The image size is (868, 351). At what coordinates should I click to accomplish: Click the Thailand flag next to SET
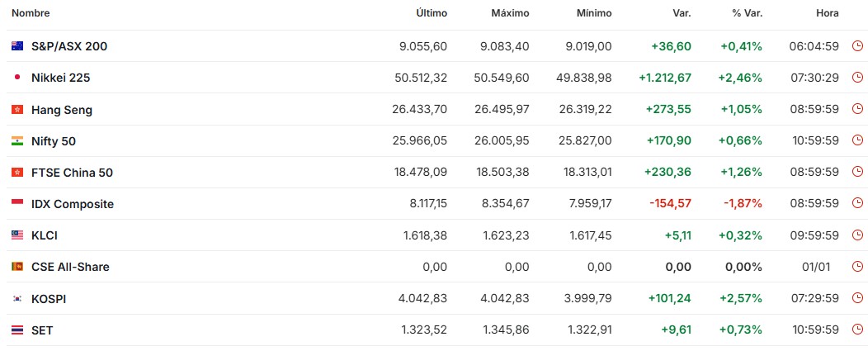pos(17,330)
